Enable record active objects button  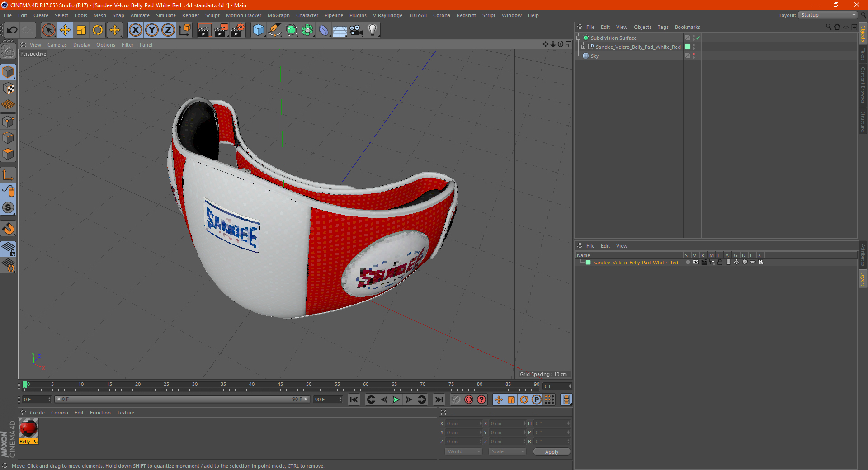[456, 399]
